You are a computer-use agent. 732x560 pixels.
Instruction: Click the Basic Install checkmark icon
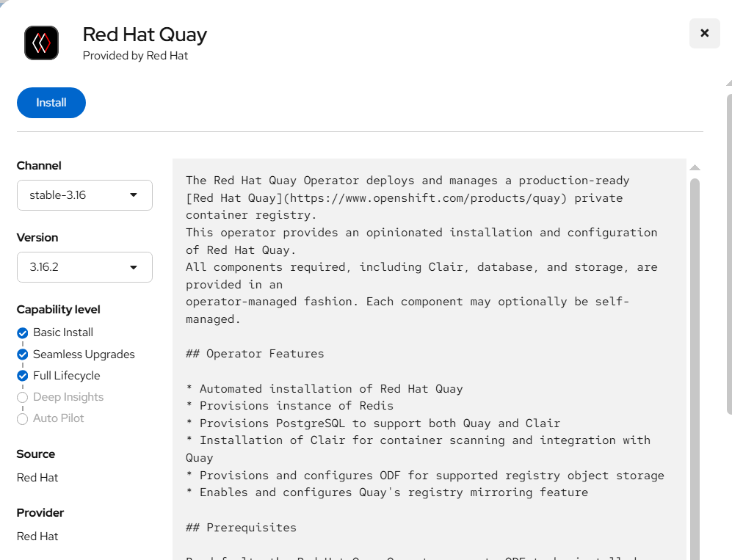click(x=23, y=333)
